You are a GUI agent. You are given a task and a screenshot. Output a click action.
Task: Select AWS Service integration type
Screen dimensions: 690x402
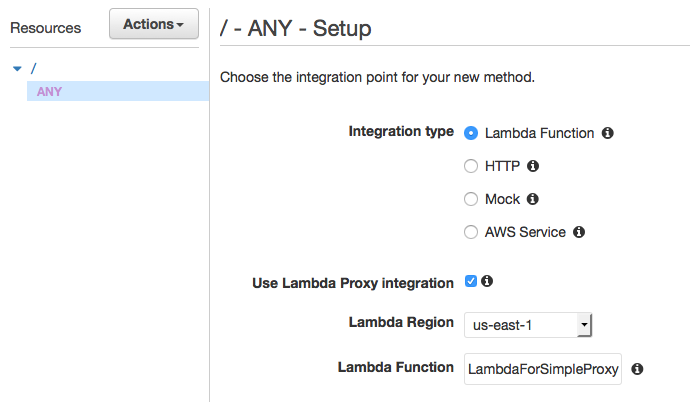coord(471,232)
